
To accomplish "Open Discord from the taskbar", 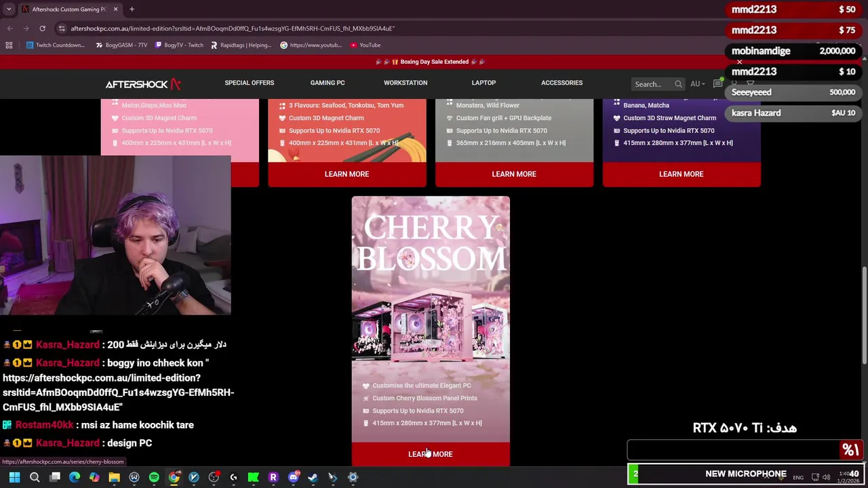I will [x=293, y=477].
